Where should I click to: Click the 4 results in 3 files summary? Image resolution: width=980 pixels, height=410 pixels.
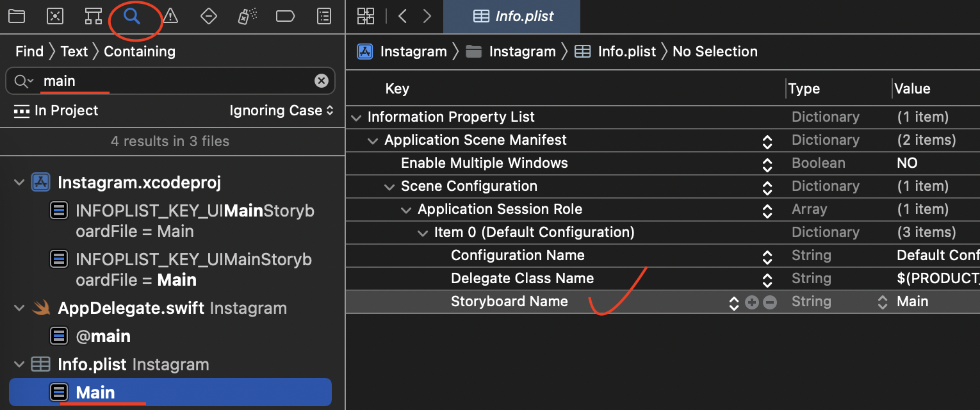click(x=170, y=141)
